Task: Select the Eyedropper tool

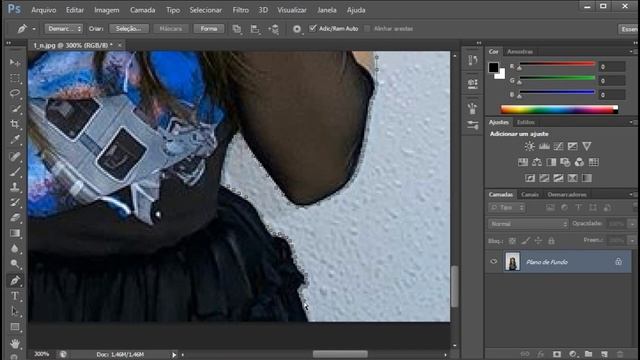Action: tap(15, 140)
